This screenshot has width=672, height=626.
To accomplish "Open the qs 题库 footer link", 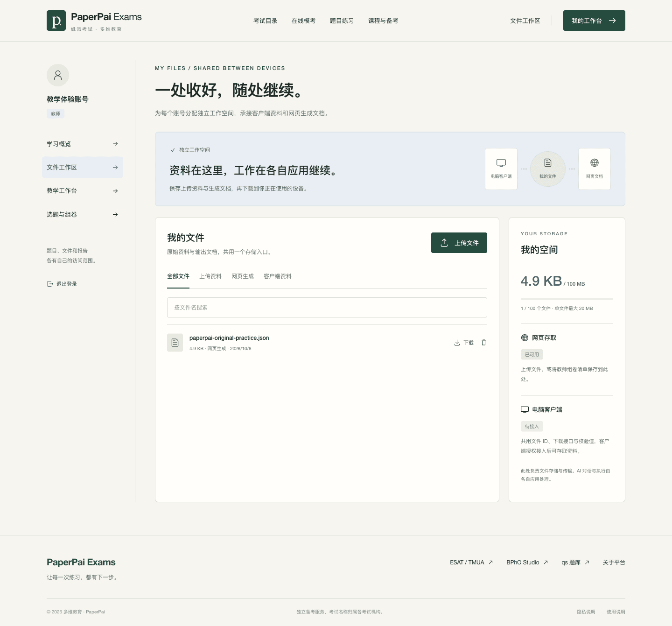I will click(575, 563).
